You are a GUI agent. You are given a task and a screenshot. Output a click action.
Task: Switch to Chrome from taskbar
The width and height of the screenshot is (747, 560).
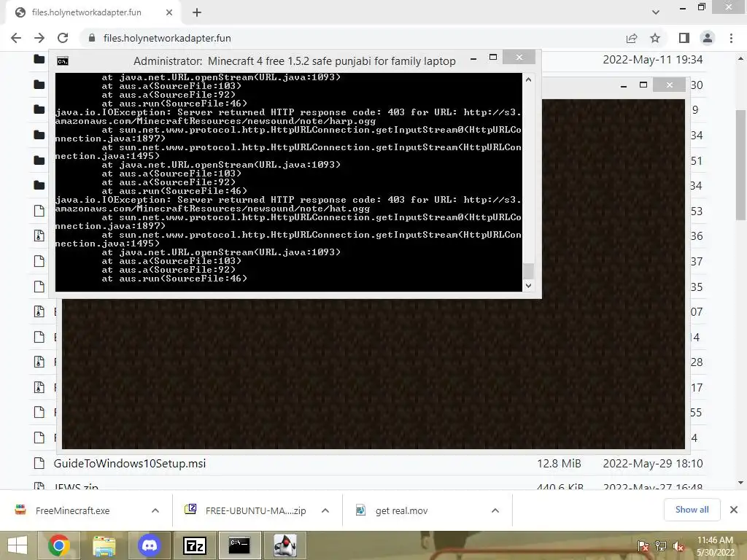point(59,545)
